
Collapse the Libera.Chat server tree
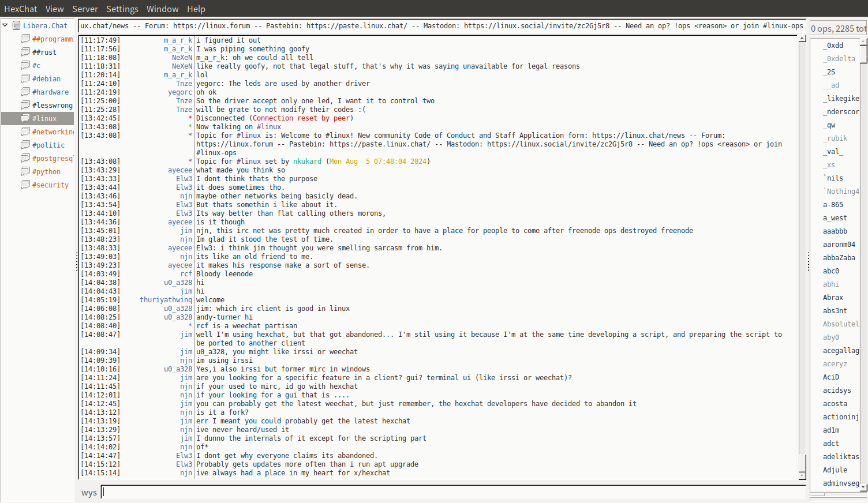click(5, 25)
